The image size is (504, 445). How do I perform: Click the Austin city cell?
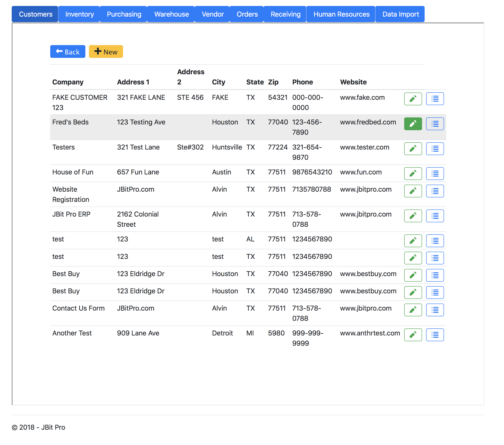click(221, 172)
